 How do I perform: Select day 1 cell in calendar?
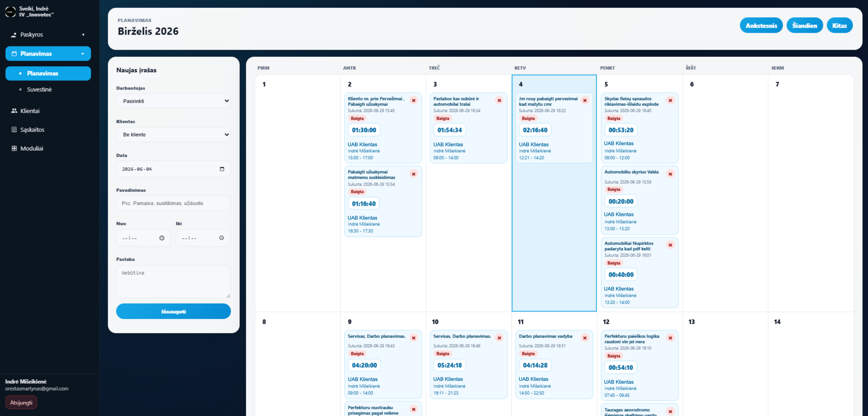point(297,193)
